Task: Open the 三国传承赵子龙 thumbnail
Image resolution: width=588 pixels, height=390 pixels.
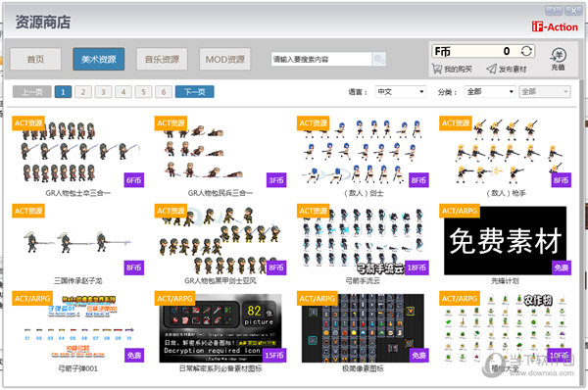Action: (78, 239)
